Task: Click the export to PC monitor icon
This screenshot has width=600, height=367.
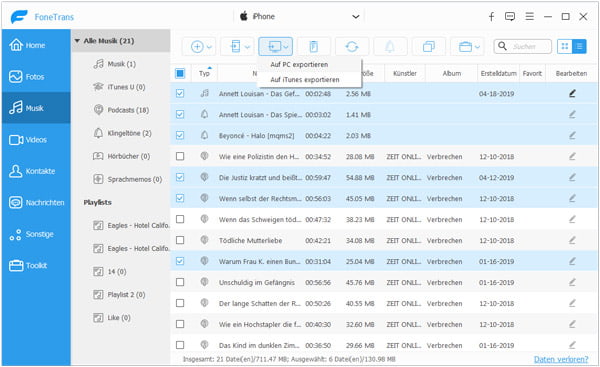Action: [274, 47]
